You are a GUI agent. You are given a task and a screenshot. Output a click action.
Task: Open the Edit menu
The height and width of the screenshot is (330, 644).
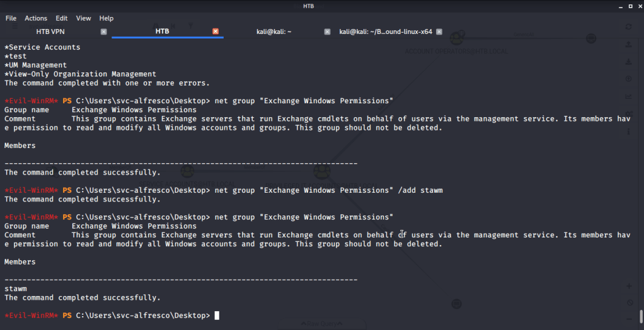point(61,18)
